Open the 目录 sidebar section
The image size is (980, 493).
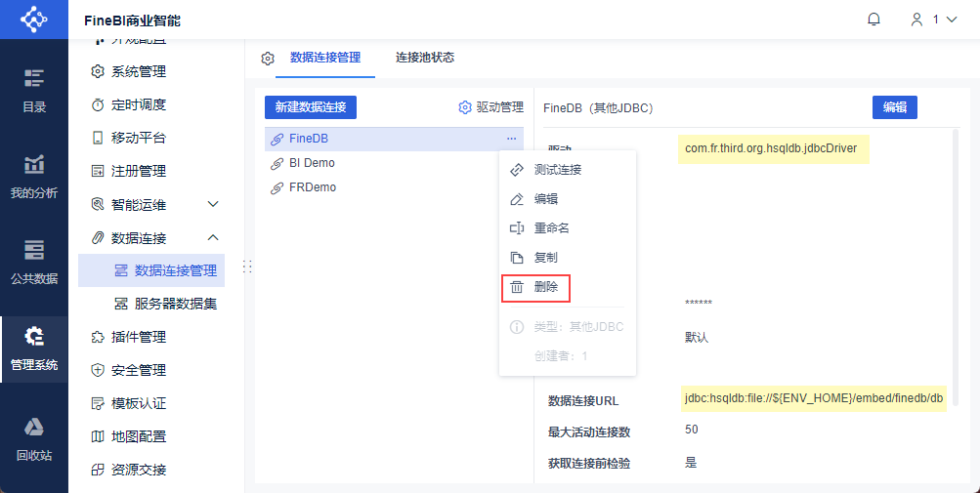point(34,91)
